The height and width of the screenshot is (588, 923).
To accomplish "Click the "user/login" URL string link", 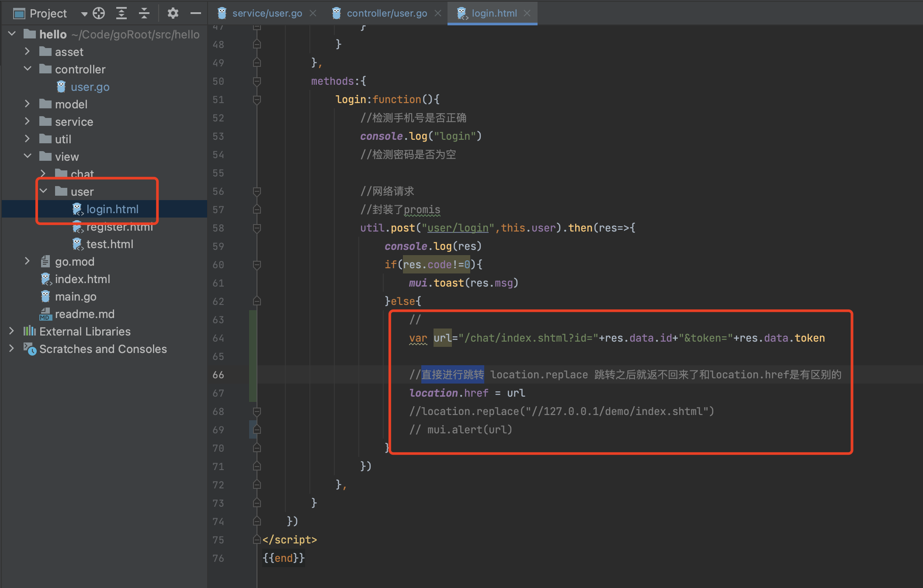I will coord(458,228).
